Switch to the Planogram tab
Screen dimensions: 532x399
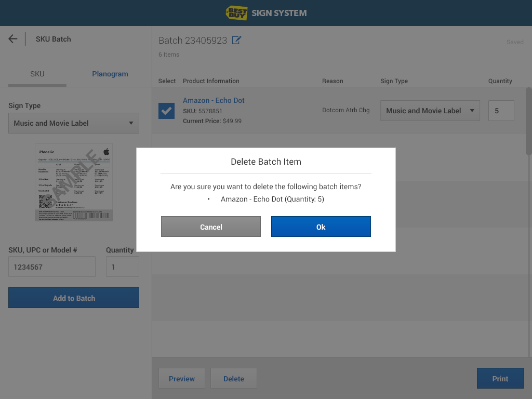coord(110,74)
